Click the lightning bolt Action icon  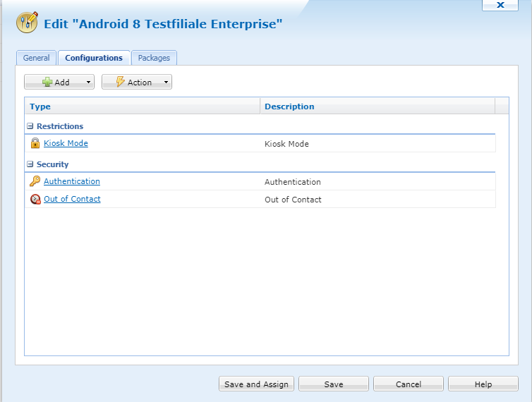(120, 83)
